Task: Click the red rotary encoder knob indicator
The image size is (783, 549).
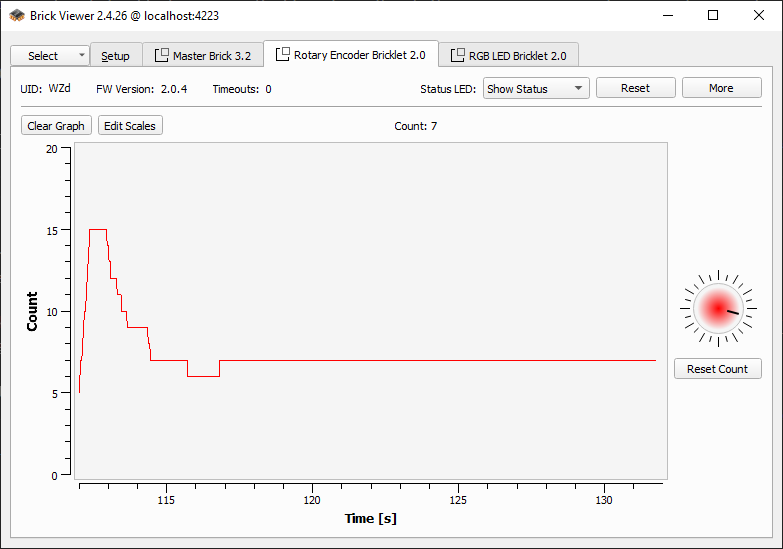Action: [x=717, y=309]
